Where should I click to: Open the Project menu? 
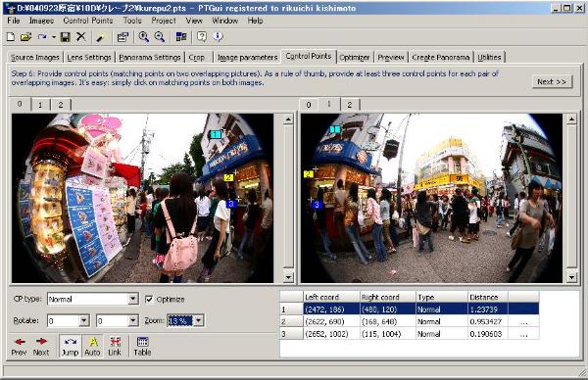[x=164, y=21]
